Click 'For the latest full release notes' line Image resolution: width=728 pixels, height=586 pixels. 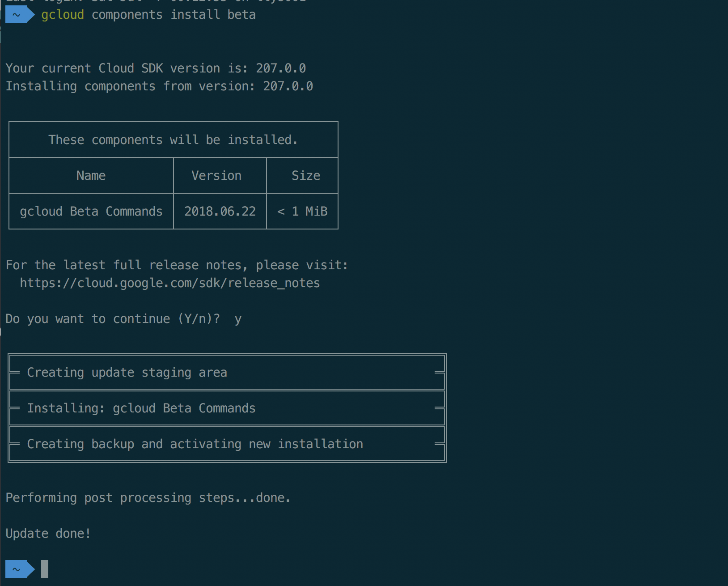pos(177,265)
